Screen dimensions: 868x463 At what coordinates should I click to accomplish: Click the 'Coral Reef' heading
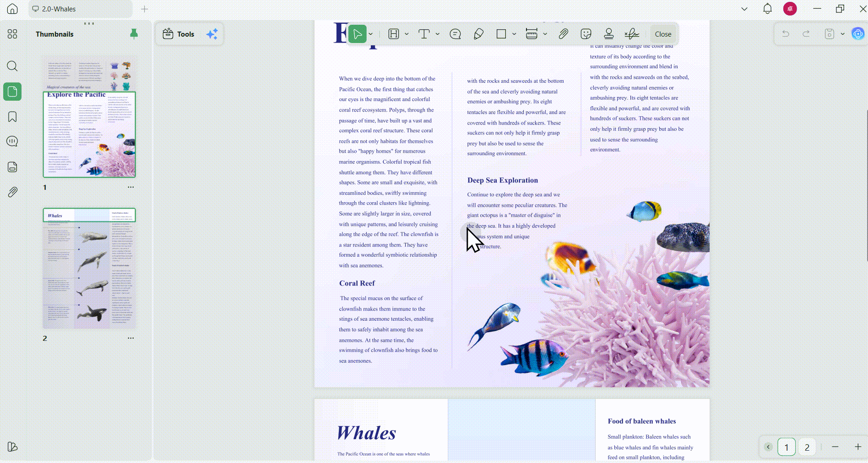tap(357, 283)
